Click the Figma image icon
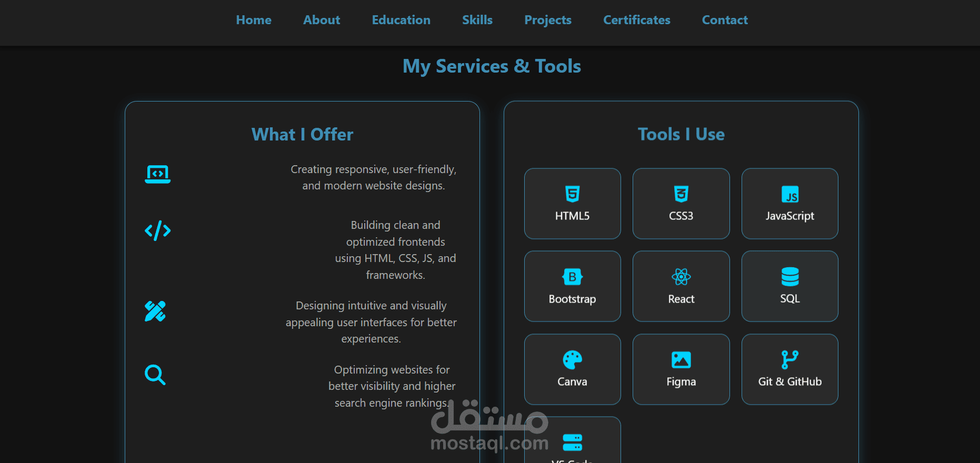The height and width of the screenshot is (463, 980). [x=681, y=360]
